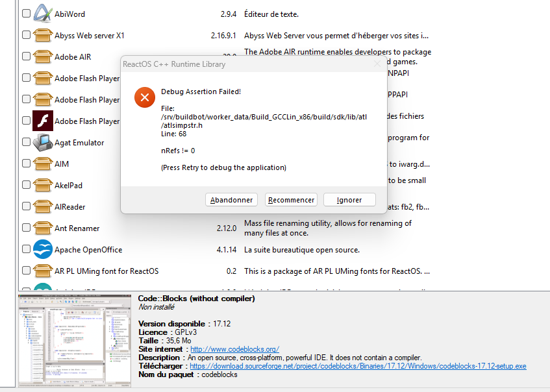Click the Abandonner button
The image size is (550, 392).
click(x=231, y=199)
